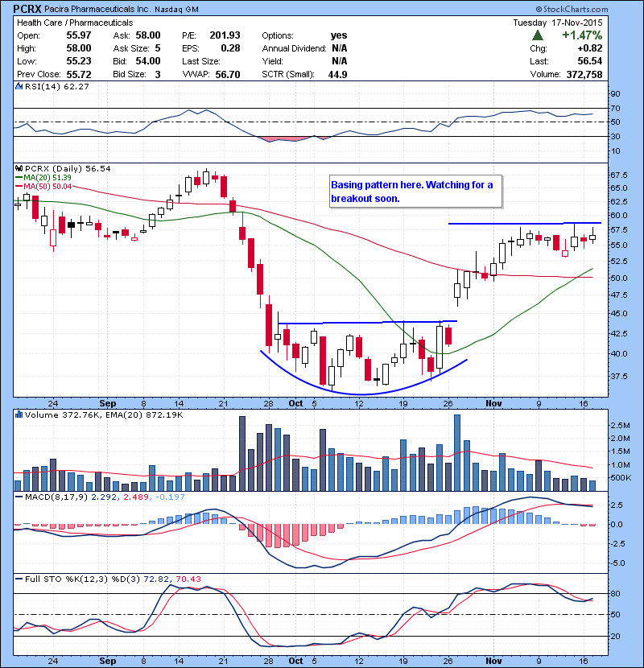The image size is (644, 668).
Task: Click the SCTR (Small) value 44.9
Action: (337, 74)
